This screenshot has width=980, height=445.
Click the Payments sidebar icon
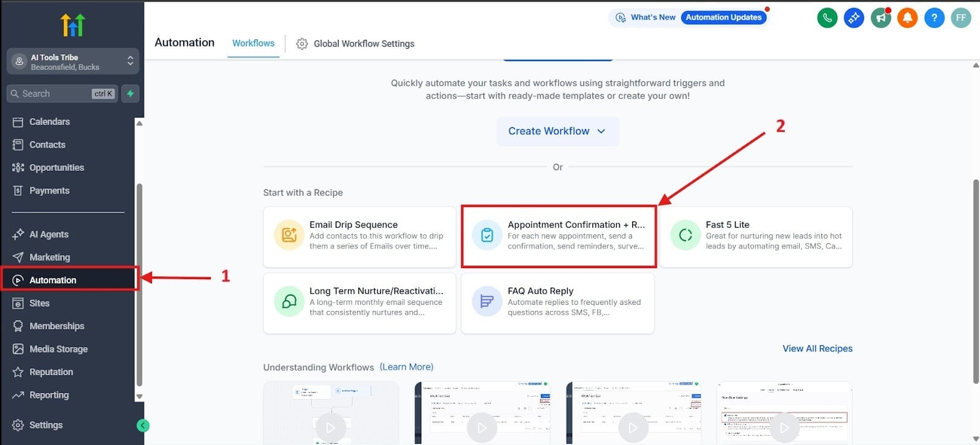click(x=18, y=190)
